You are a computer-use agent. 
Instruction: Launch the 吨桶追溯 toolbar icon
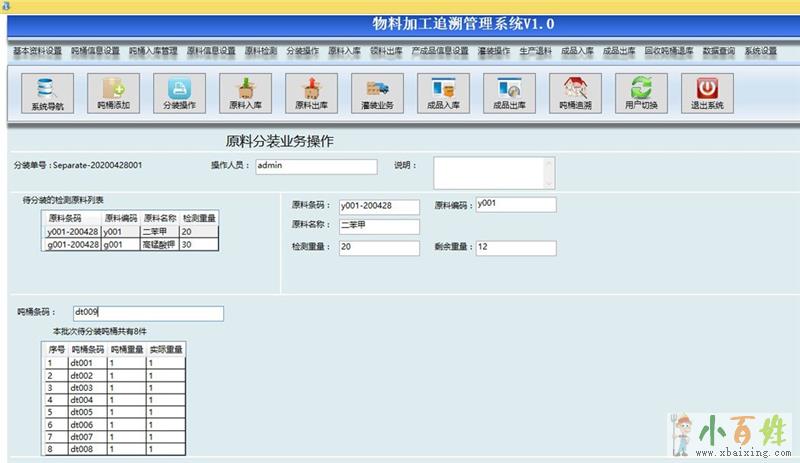point(575,92)
